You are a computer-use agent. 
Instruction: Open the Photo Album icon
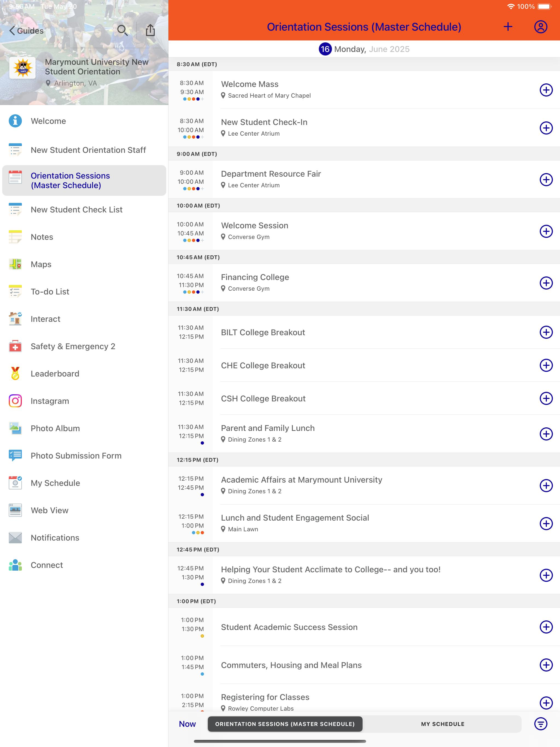(x=15, y=428)
